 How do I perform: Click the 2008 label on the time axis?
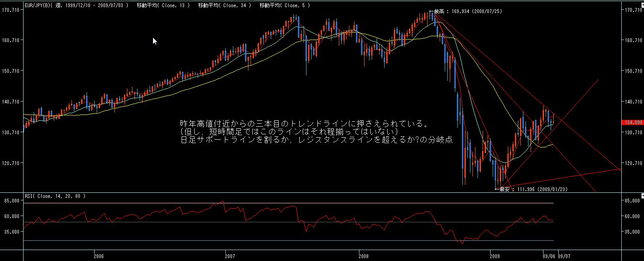tap(364, 256)
